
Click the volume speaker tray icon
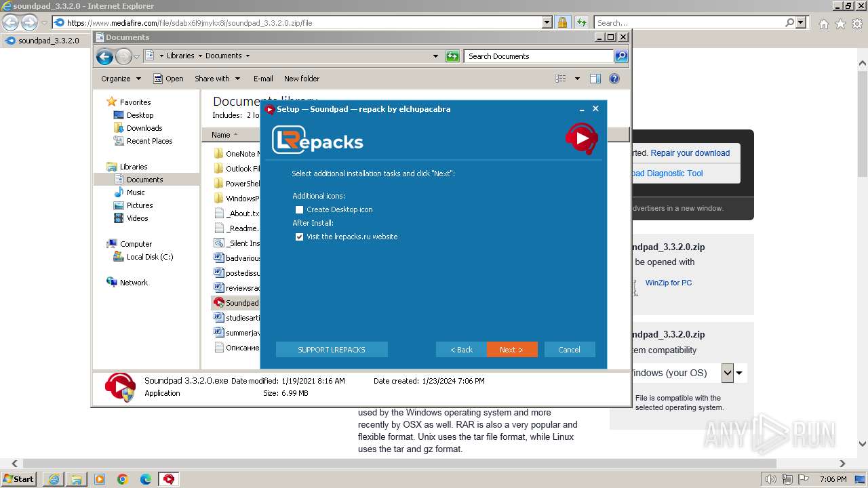[x=770, y=479]
